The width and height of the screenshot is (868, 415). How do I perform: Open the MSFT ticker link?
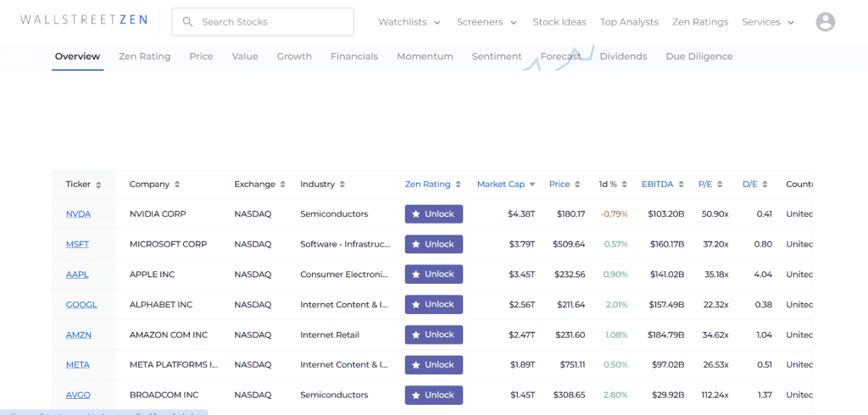click(x=77, y=245)
